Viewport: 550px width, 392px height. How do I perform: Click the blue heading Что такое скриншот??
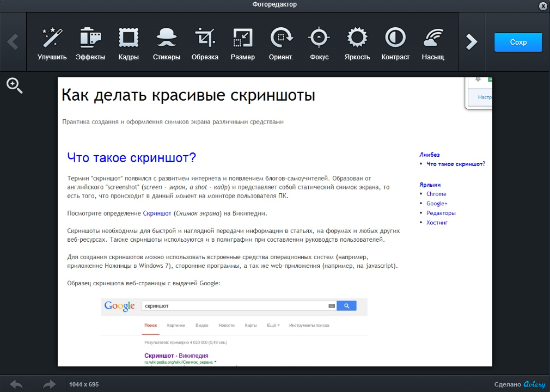tap(132, 158)
